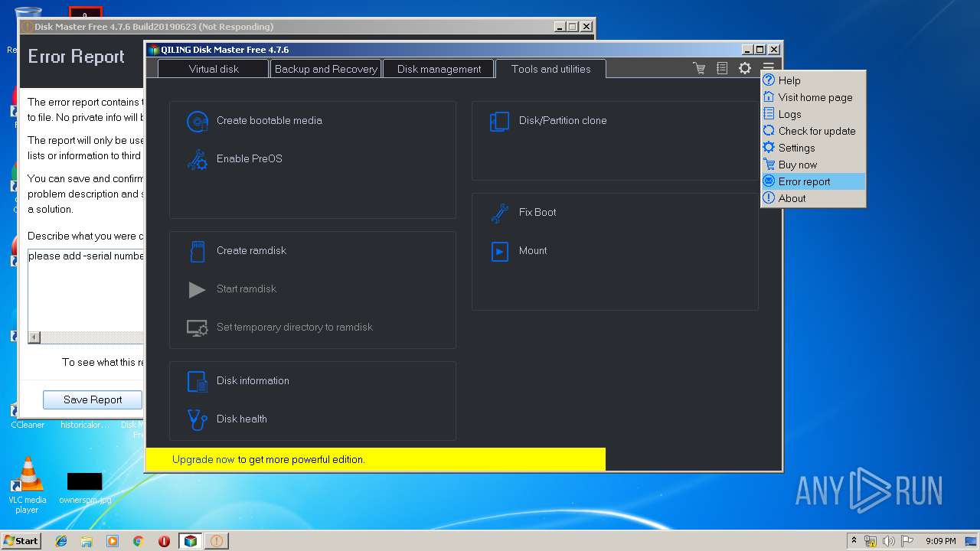Viewport: 980px width, 551px height.
Task: Open the Disk health stethoscope tool
Action: [x=227, y=419]
